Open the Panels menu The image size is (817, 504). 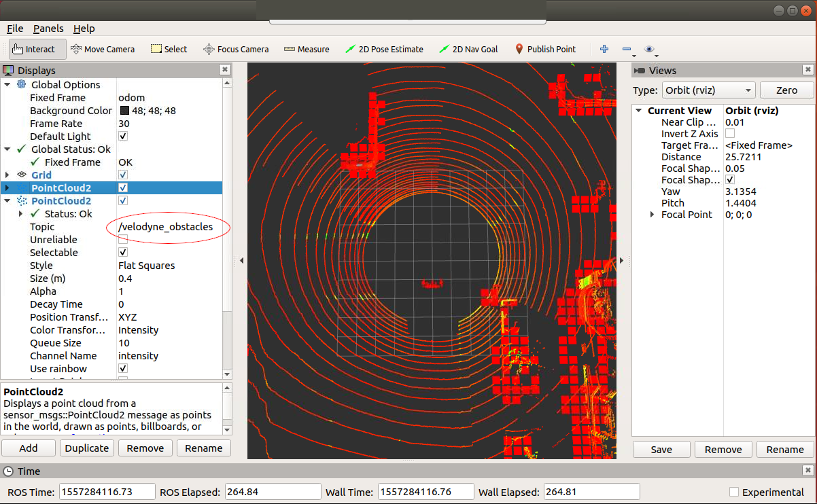[48, 29]
